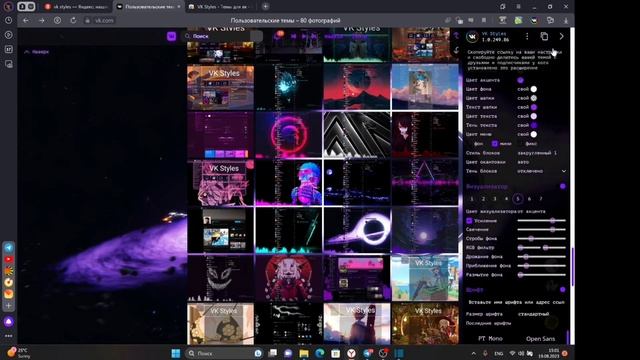Switch to the first 'vk styles' Yandex tab

(x=76, y=7)
